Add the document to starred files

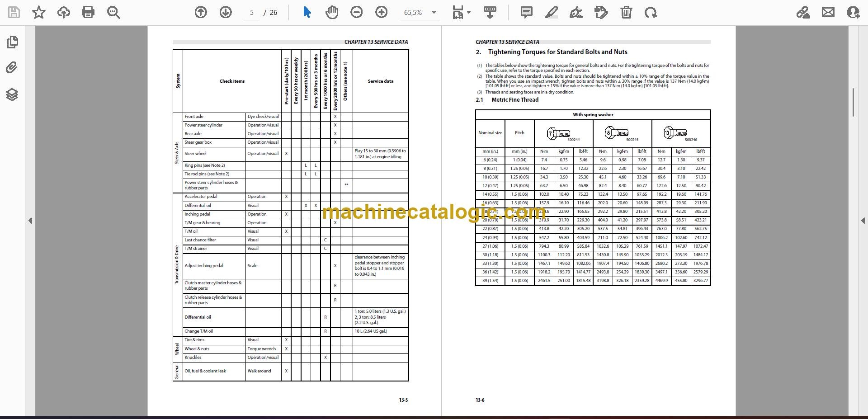click(x=39, y=12)
